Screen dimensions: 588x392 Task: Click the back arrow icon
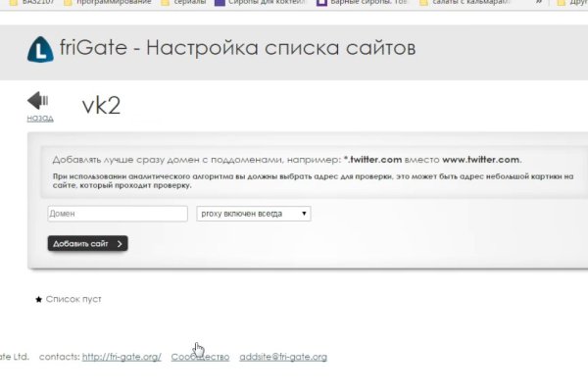coord(38,101)
